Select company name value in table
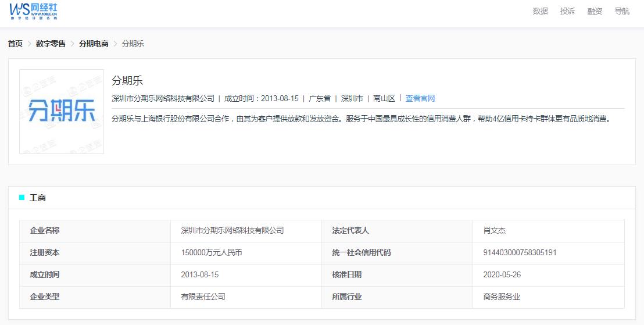 click(232, 230)
